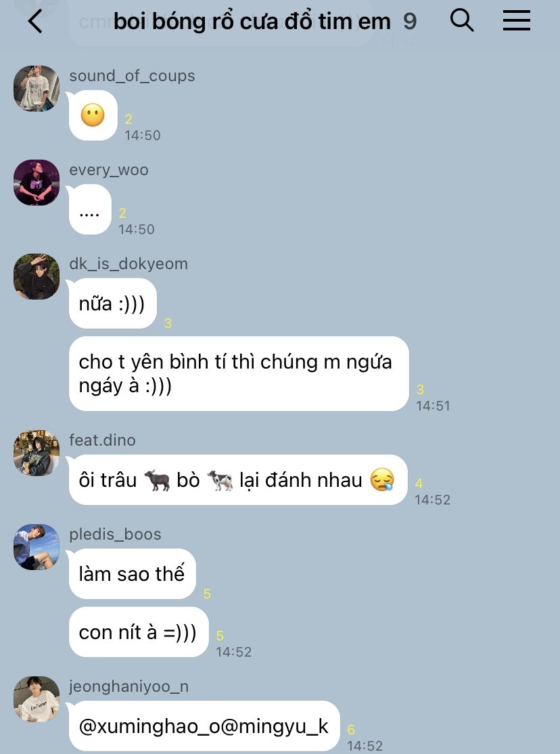Open chat search magnifier icon
Image resolution: width=560 pixels, height=754 pixels.
(x=462, y=20)
